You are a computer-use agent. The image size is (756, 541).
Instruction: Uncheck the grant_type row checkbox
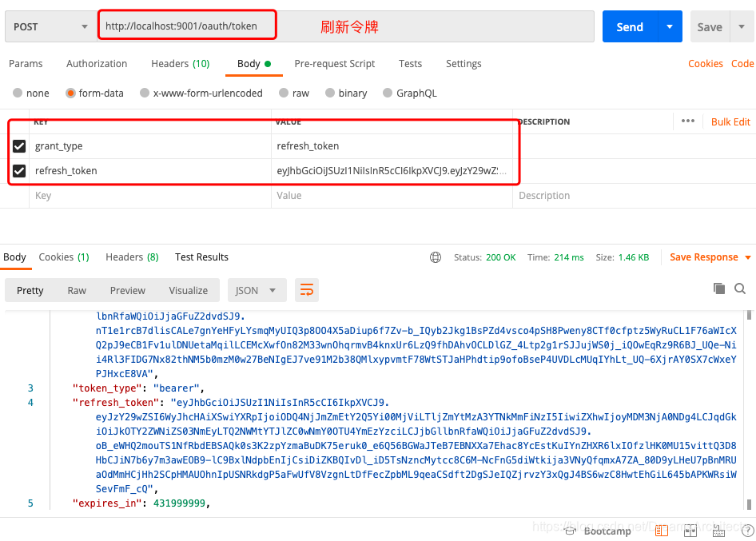19,145
